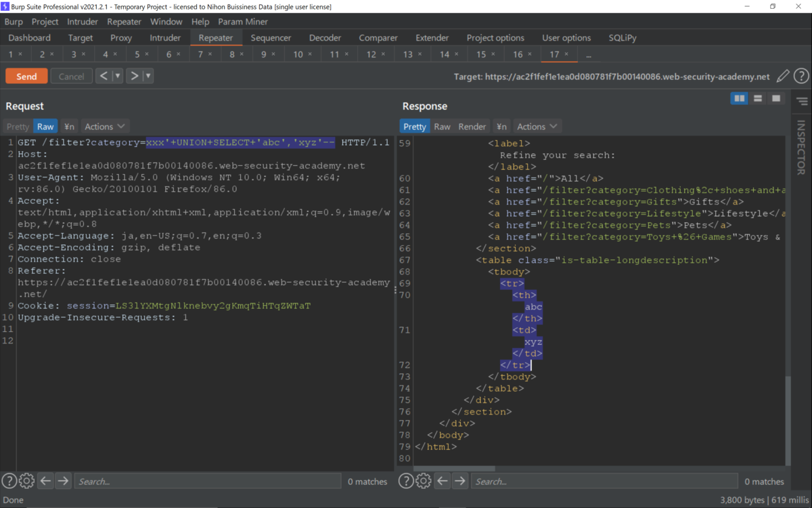Send the request
Image resolution: width=812 pixels, height=508 pixels.
click(x=26, y=76)
